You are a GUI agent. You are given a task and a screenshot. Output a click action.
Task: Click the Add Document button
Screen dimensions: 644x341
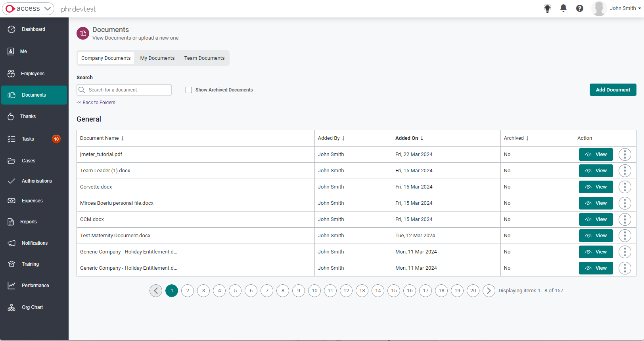coord(613,90)
